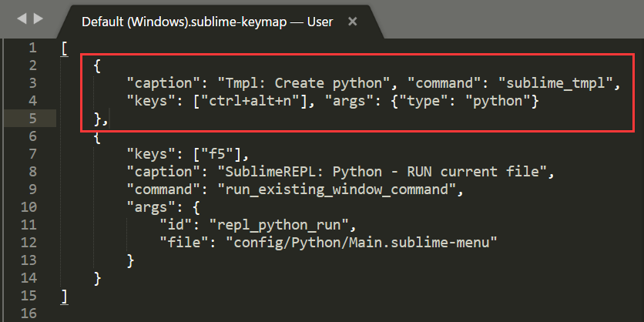Click line number 15 in gutter

point(29,295)
